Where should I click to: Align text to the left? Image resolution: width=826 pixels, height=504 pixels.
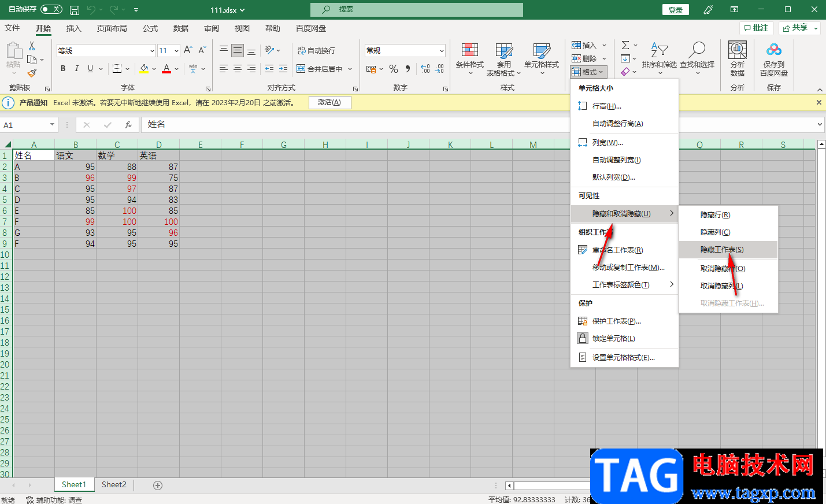click(x=224, y=69)
